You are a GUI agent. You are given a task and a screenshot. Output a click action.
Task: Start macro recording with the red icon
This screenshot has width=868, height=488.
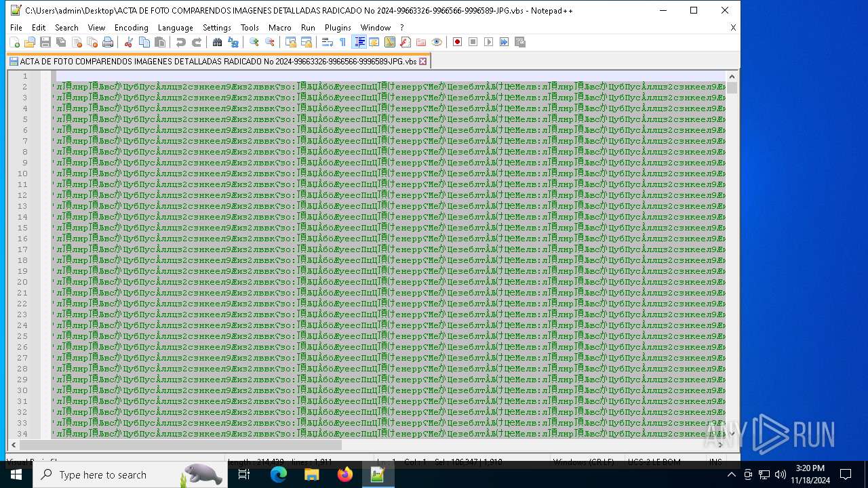point(458,42)
